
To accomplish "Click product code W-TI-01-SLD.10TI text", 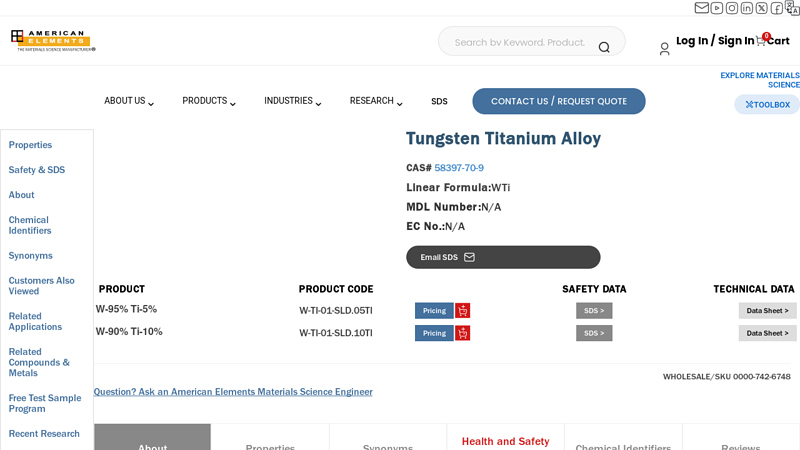I will tap(336, 333).
